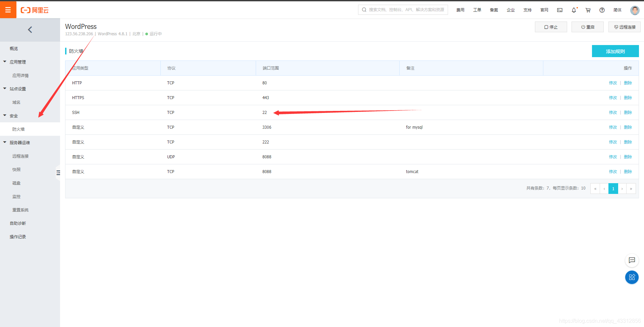Click 修改 for the port 222 rule
This screenshot has width=644, height=327.
[x=613, y=142]
